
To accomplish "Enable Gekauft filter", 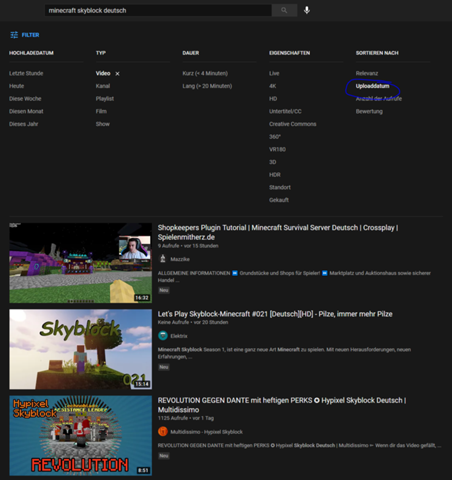I will pos(279,200).
